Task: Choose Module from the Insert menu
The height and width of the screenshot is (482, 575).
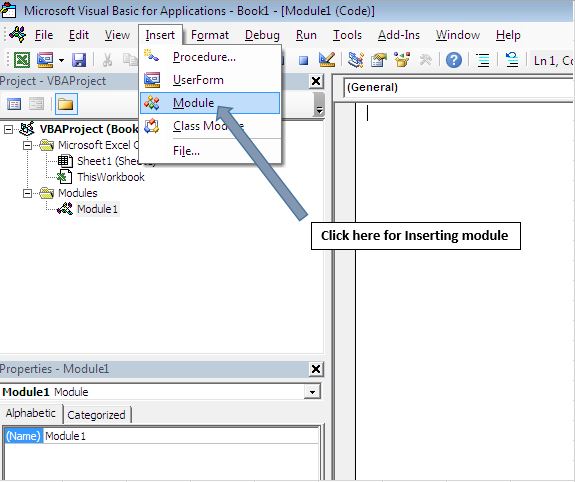Action: (x=210, y=103)
